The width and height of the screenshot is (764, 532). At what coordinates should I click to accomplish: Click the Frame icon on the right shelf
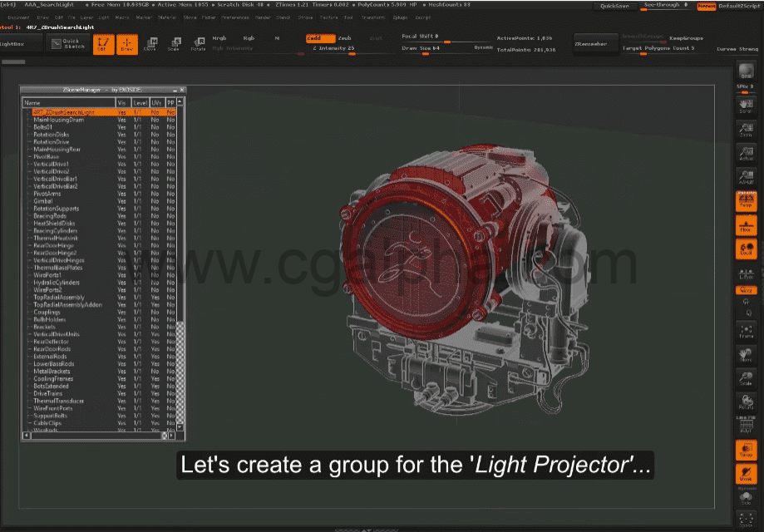[x=746, y=331]
